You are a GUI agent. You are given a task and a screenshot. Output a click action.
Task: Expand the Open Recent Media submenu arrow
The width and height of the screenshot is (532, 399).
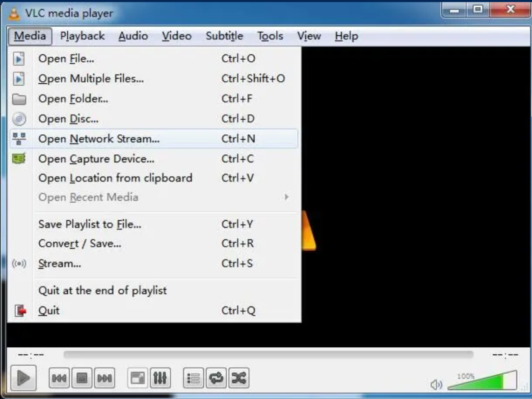pyautogui.click(x=287, y=197)
